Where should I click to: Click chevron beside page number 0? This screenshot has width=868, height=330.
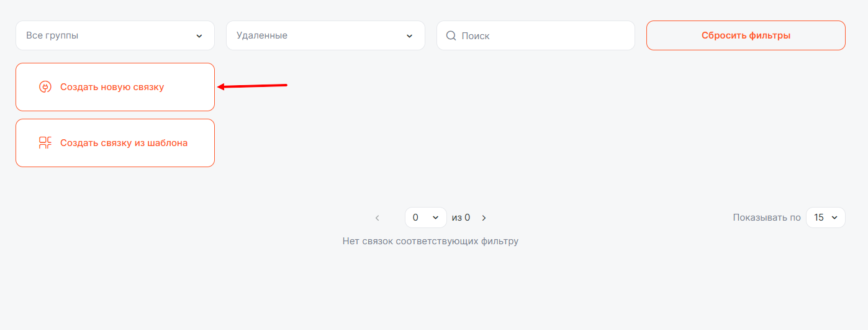(435, 218)
